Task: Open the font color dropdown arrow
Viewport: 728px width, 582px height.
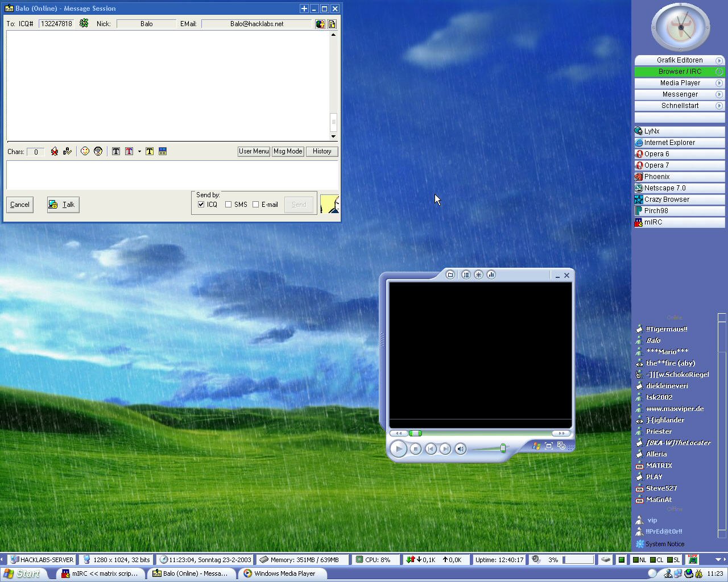Action: point(139,152)
